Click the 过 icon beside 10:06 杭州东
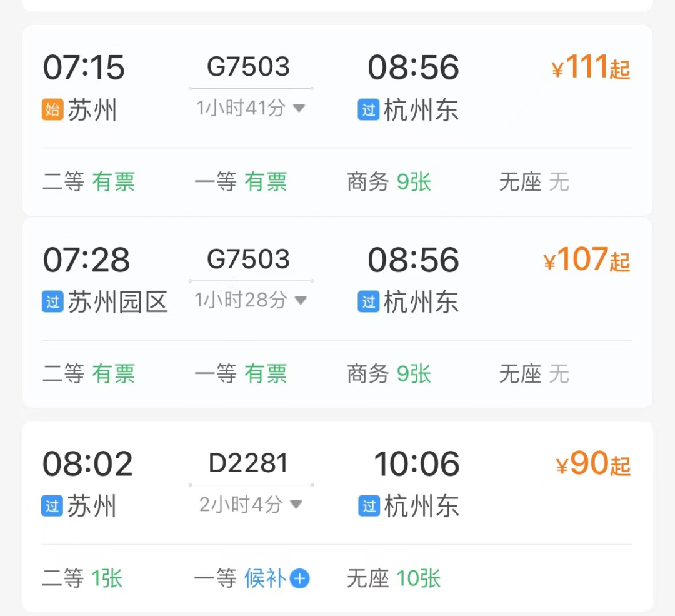 [369, 505]
